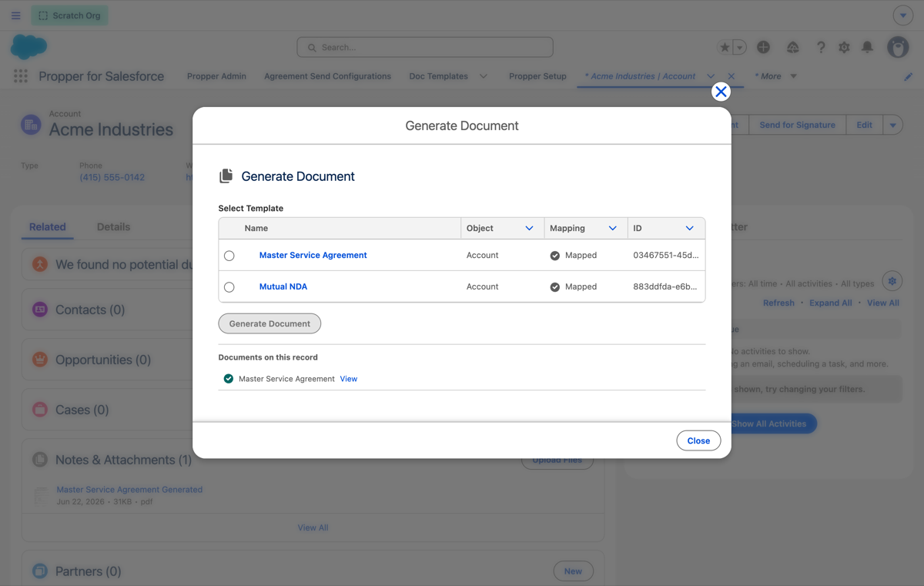
Task: Open the ID column dropdown arrow
Action: point(689,229)
